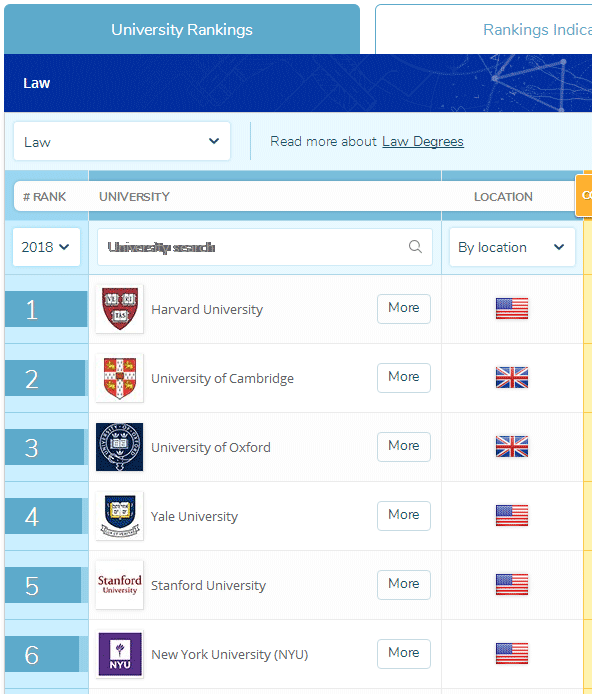Click rank number 2 cell
This screenshot has height=694, width=592.
pyautogui.click(x=45, y=378)
